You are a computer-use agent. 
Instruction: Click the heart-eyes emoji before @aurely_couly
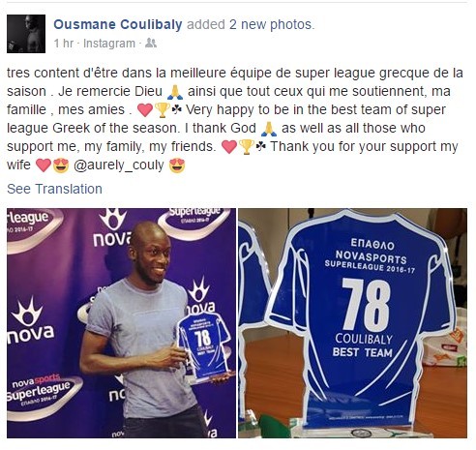pyautogui.click(x=61, y=165)
